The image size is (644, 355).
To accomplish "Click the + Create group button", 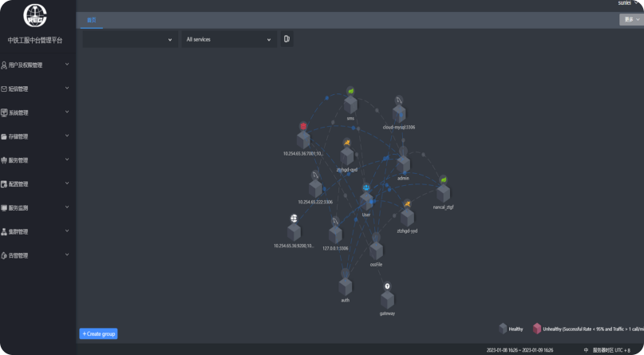I will [x=99, y=333].
